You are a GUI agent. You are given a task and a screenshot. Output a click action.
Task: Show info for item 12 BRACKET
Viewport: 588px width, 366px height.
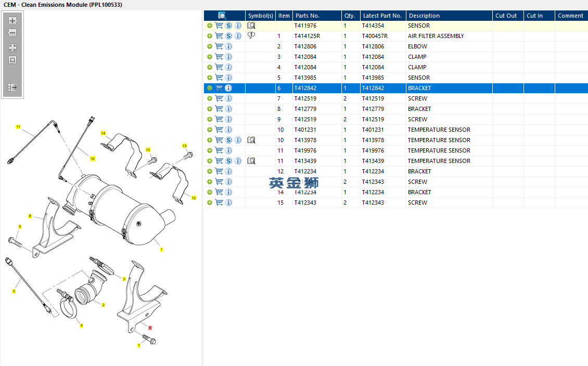coord(228,171)
